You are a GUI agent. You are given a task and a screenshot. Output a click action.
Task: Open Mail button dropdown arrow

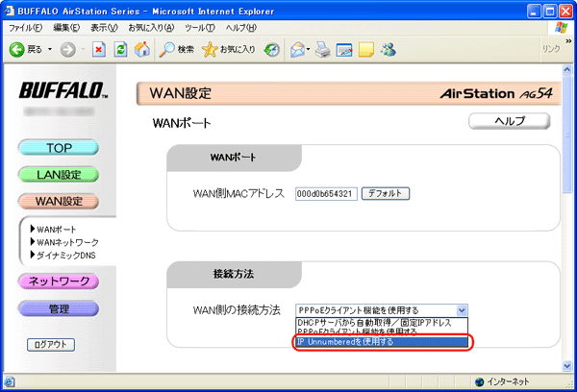point(308,49)
